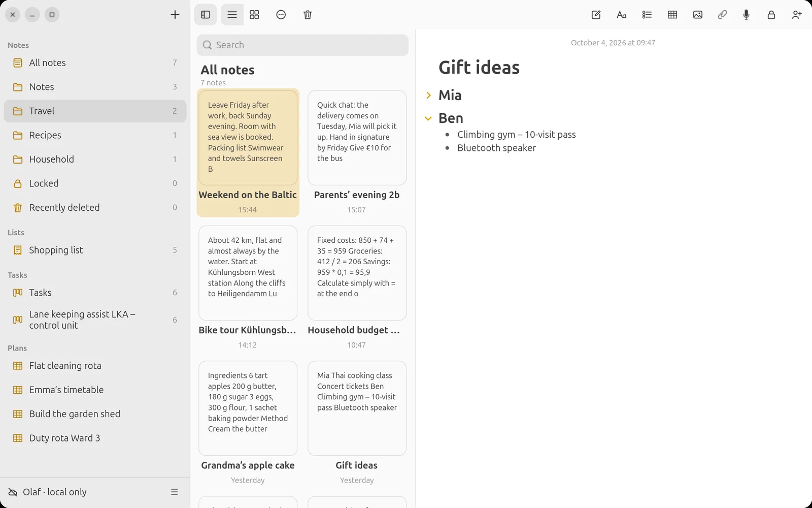Open the Bike tour Kühlungsborn note card
Screen dimensions: 812x508
point(248,288)
